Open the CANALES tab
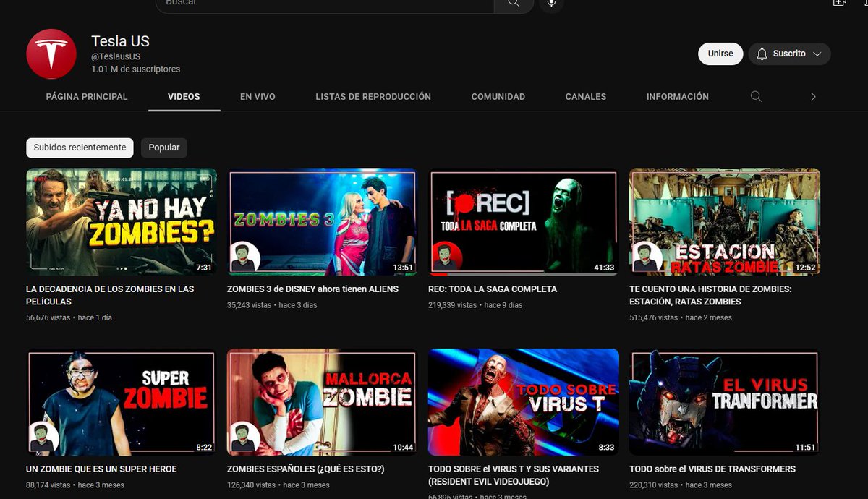The image size is (868, 499). [x=586, y=96]
